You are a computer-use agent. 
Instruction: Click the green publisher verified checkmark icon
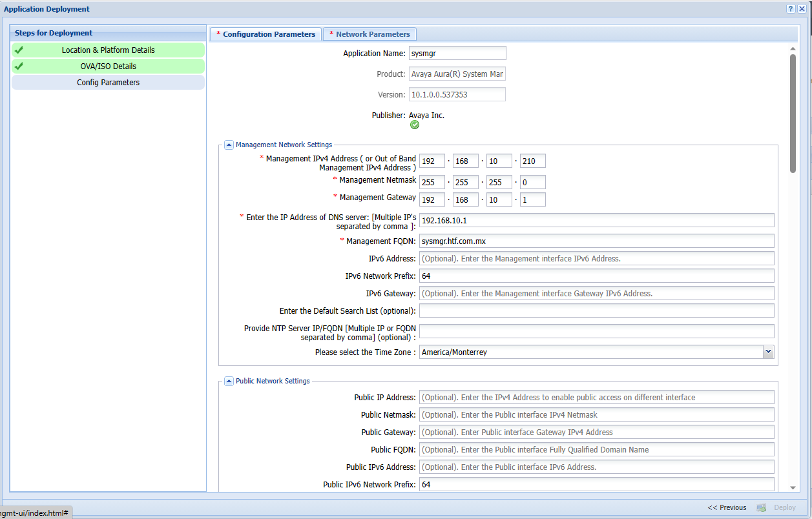(x=415, y=125)
